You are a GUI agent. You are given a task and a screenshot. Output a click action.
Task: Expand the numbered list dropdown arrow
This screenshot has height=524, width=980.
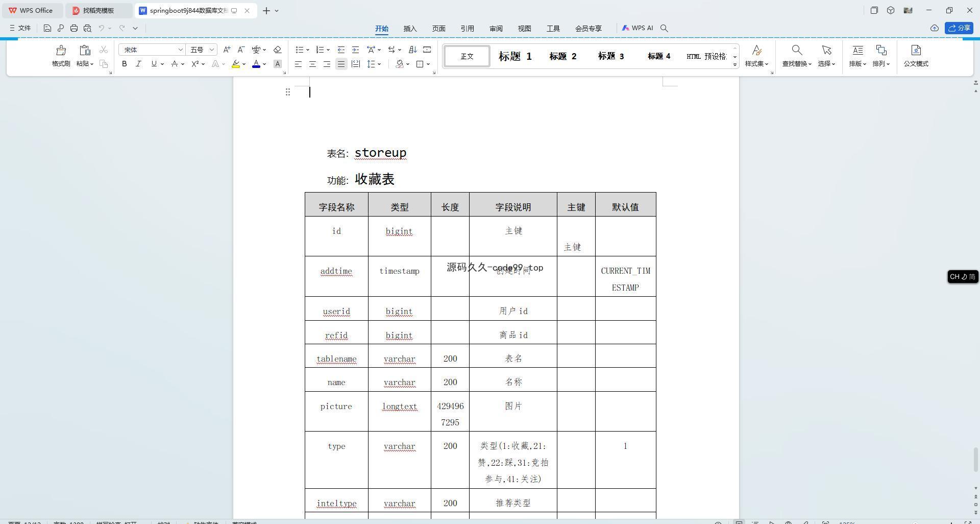point(328,50)
